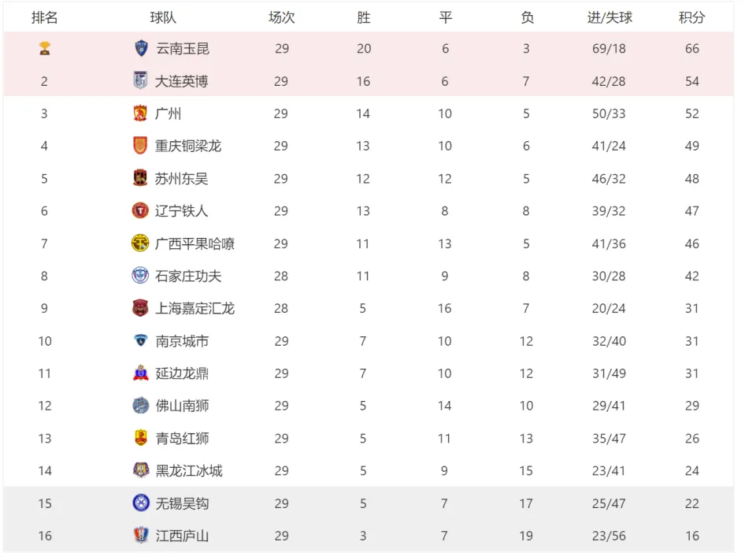Sort by the 进/失球 column header

610,18
